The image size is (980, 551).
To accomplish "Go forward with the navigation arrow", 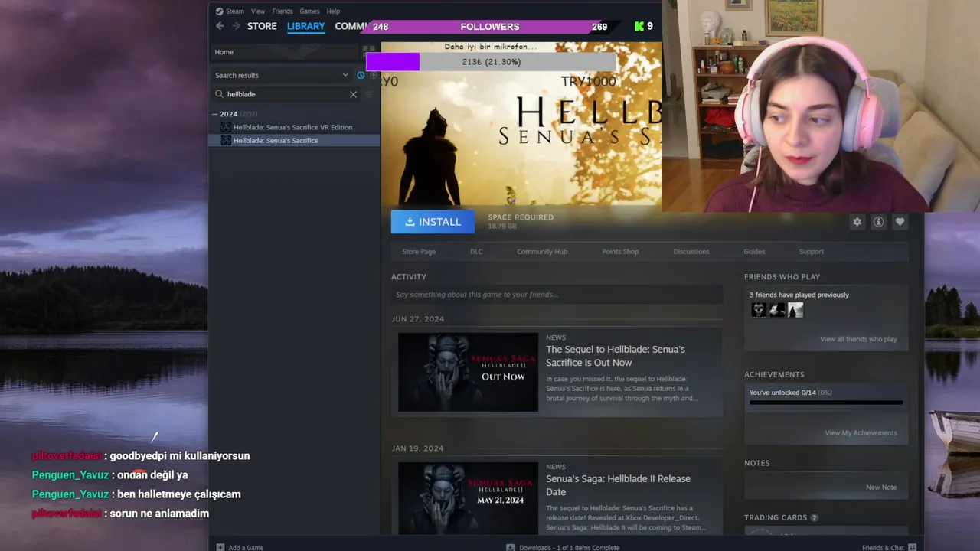I will coord(236,26).
